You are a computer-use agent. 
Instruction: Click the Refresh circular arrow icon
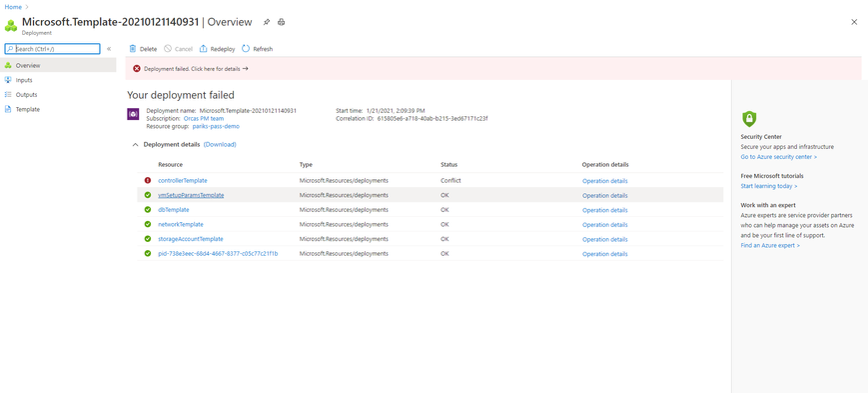pos(246,49)
